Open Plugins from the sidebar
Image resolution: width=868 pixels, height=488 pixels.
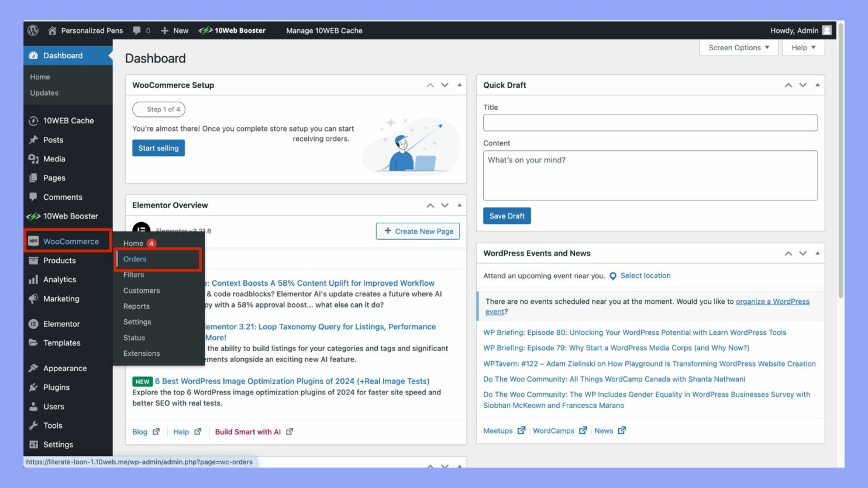pos(56,387)
